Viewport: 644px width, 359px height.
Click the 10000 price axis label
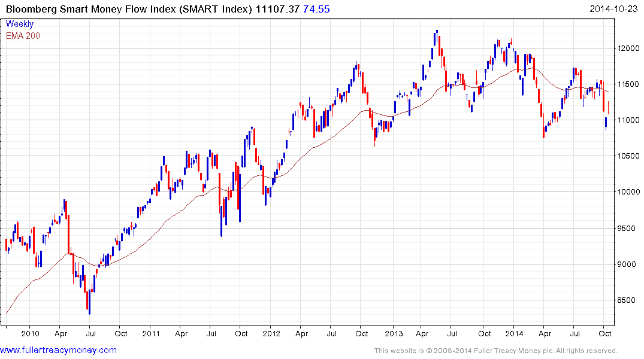629,192
